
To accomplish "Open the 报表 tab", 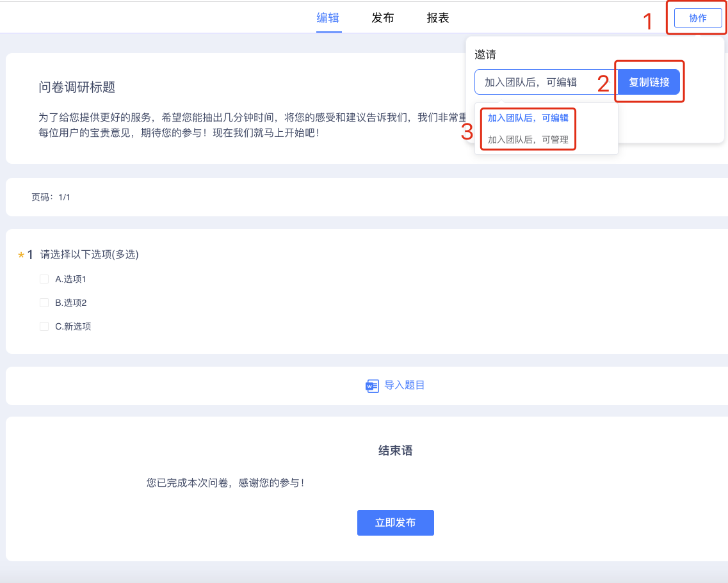I will point(438,18).
